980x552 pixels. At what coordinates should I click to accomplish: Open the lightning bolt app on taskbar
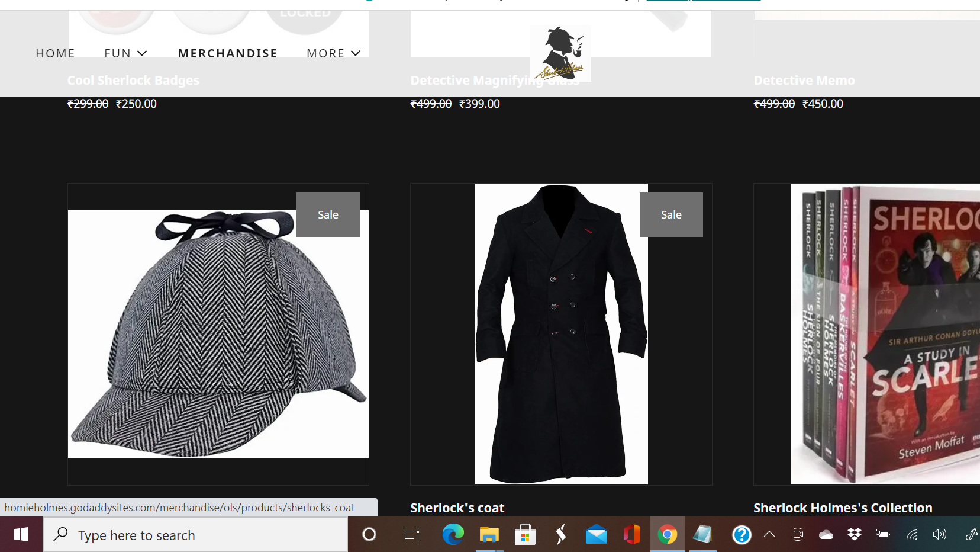(x=561, y=535)
